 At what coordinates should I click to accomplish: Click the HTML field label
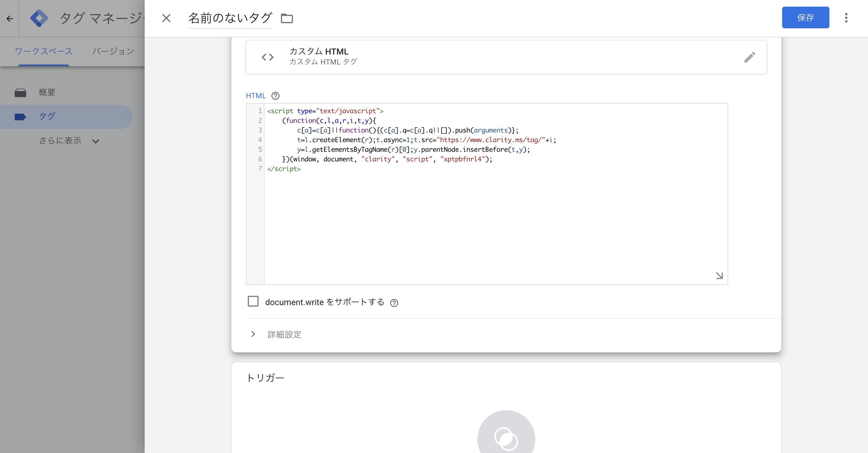[x=256, y=96]
